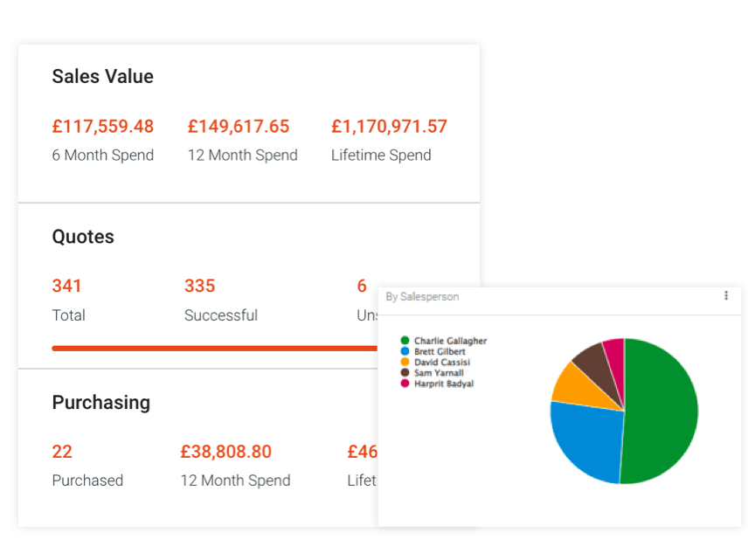Click the 12 Month Spend value £149,617.65

[x=239, y=127]
